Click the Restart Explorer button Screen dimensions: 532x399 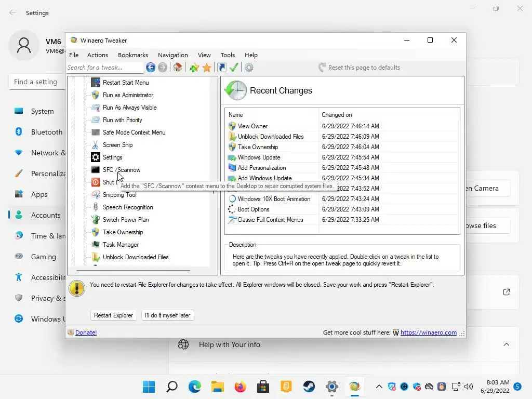click(x=113, y=315)
